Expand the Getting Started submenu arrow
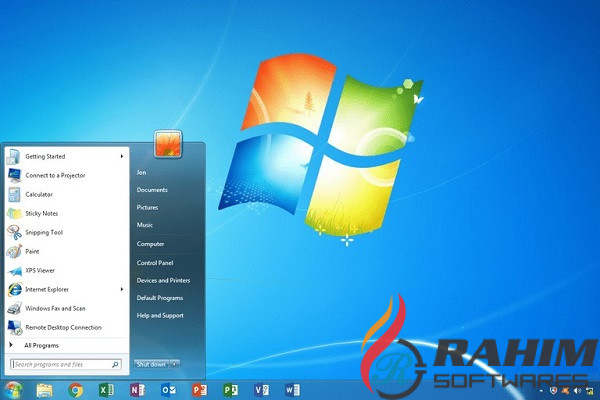Screen dimensions: 600x400 (x=122, y=156)
